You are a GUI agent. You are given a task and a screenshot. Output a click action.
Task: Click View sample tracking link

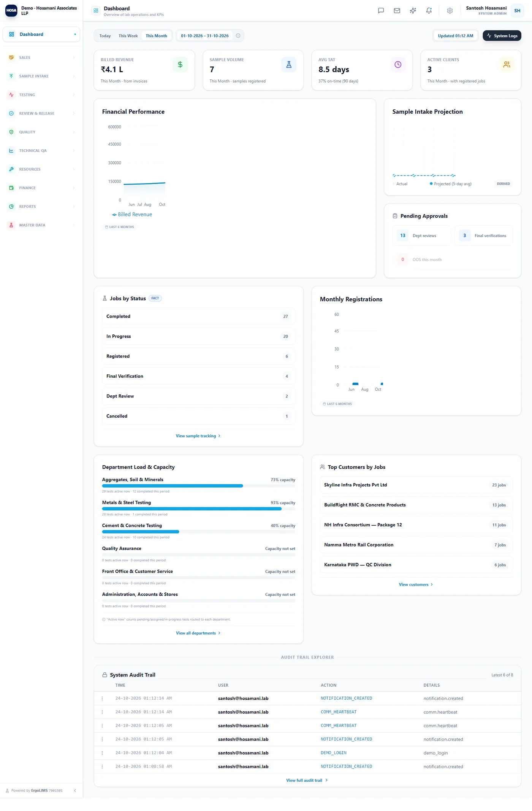198,436
